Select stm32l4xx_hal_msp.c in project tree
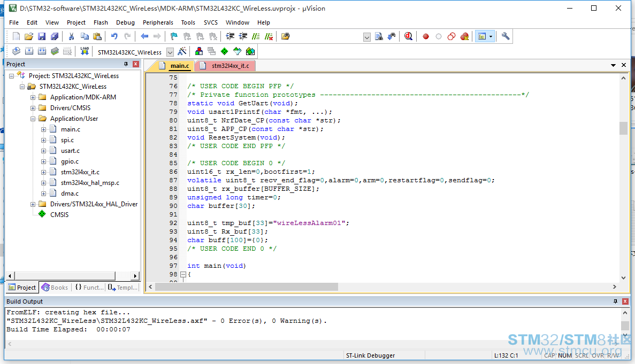 90,183
